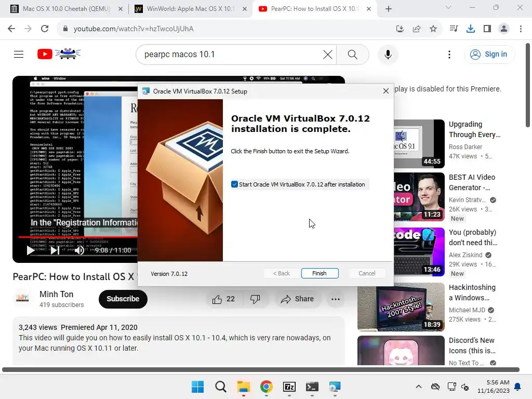Open Minh Ton channel name
532x399 pixels.
56,294
